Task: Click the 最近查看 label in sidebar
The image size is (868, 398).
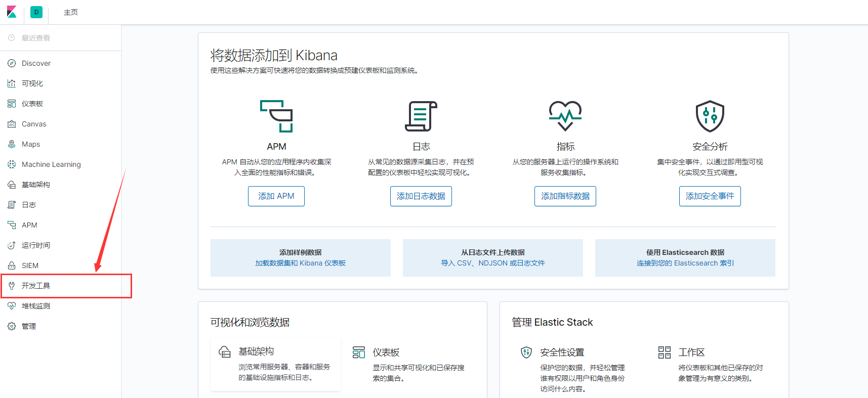Action: (36, 38)
